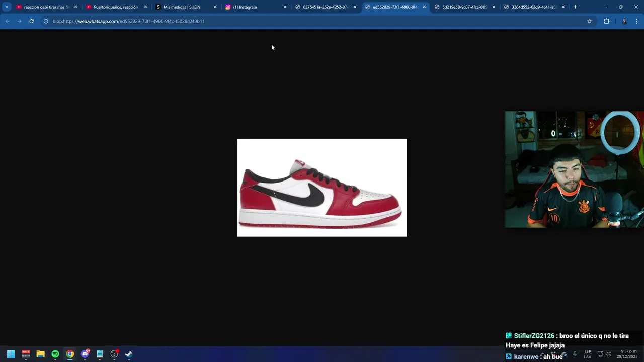Open Spotify from the taskbar
The width and height of the screenshot is (644, 362).
[55, 354]
